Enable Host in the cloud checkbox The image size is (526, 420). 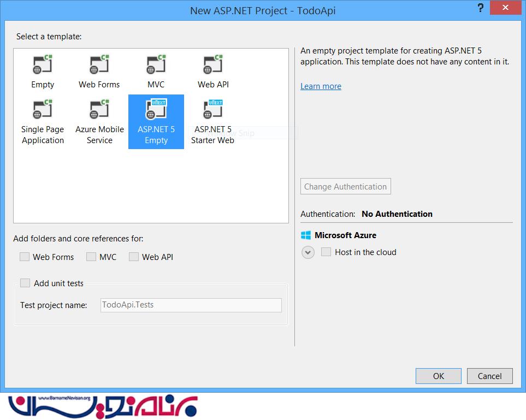tap(326, 252)
